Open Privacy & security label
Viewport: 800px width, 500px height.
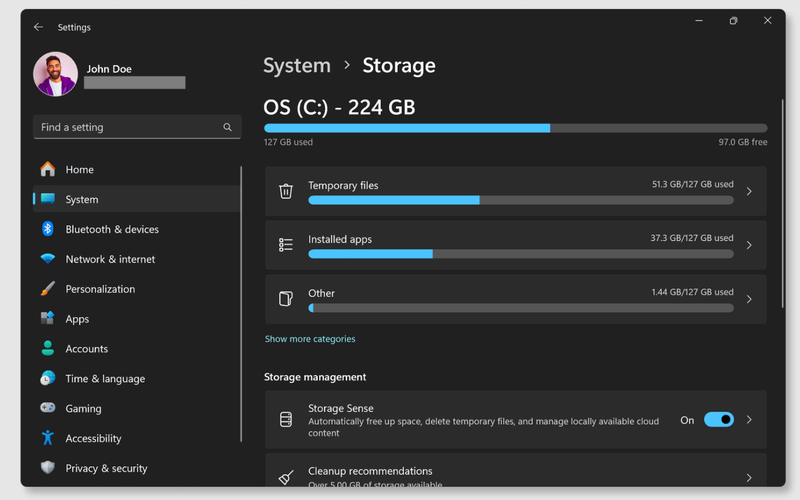106,468
